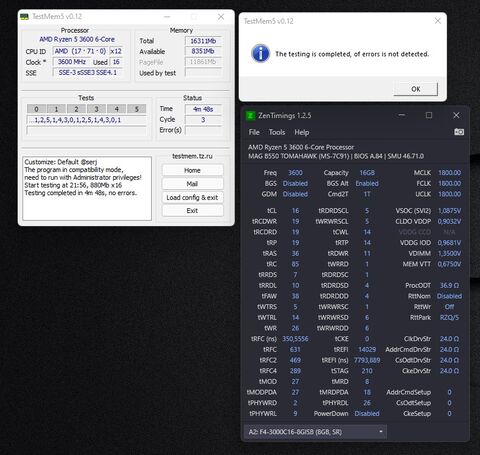Click the RttPark value RZQ/5

(449, 317)
